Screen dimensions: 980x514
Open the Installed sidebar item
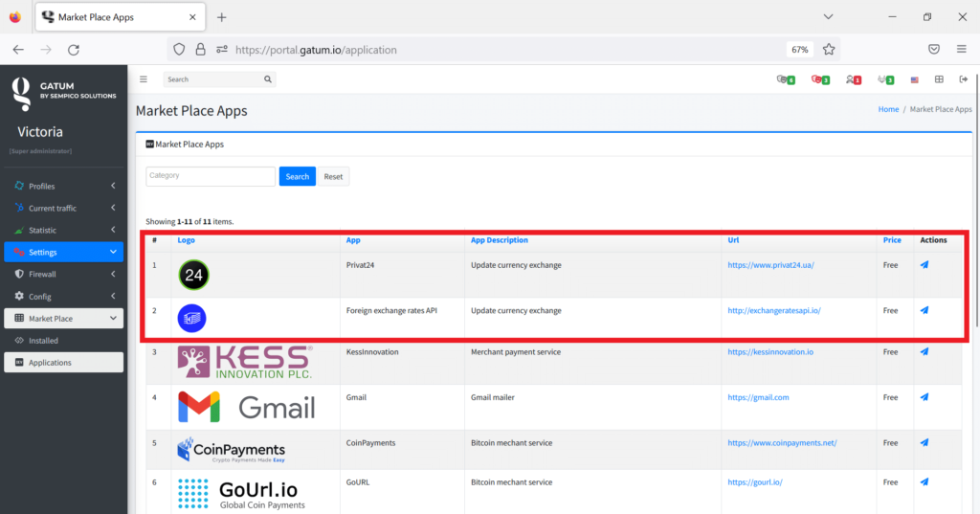pyautogui.click(x=64, y=340)
